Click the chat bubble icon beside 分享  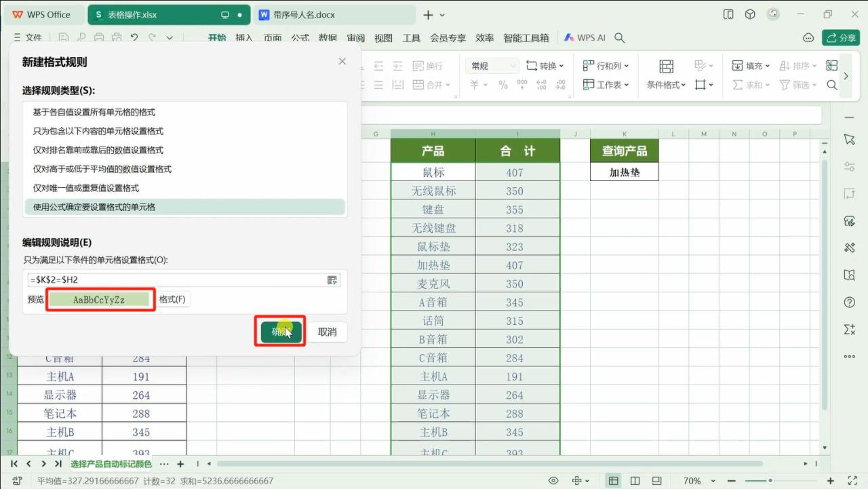(808, 37)
